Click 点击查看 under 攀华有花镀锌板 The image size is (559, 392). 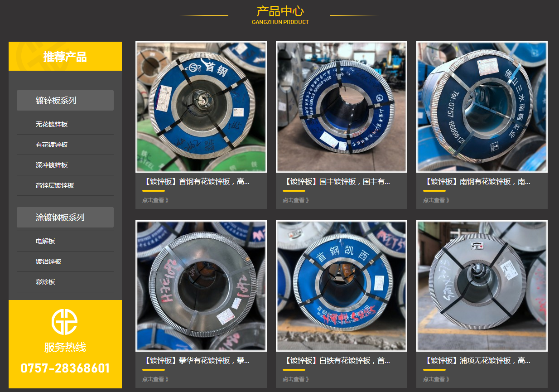(x=155, y=379)
